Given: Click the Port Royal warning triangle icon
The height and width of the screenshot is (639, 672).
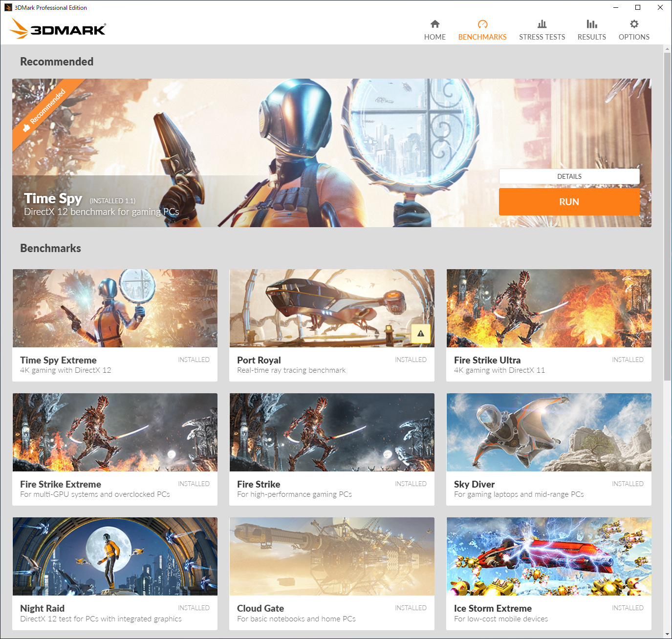Looking at the screenshot, I should click(421, 333).
